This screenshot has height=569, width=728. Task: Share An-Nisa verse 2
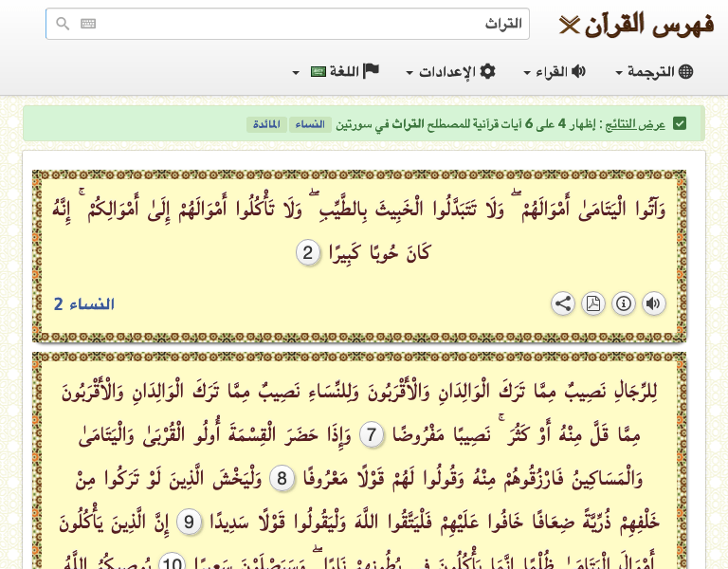point(563,303)
